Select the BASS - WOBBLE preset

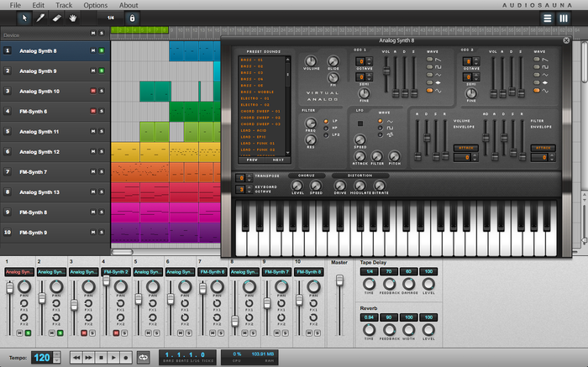[258, 92]
